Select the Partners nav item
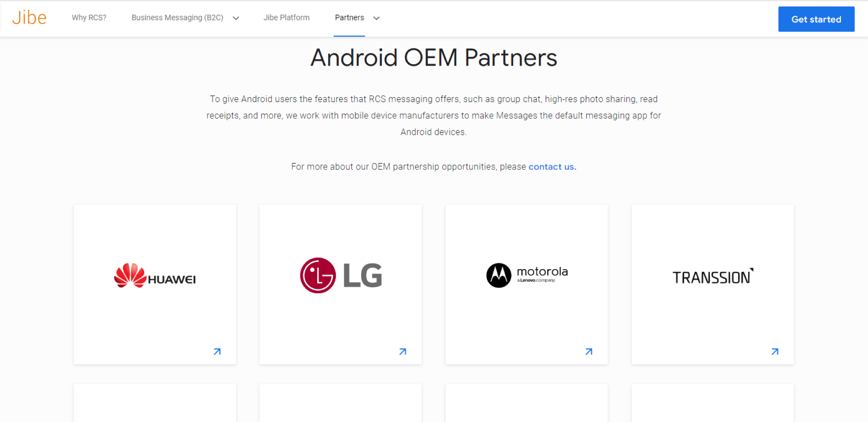 (349, 18)
